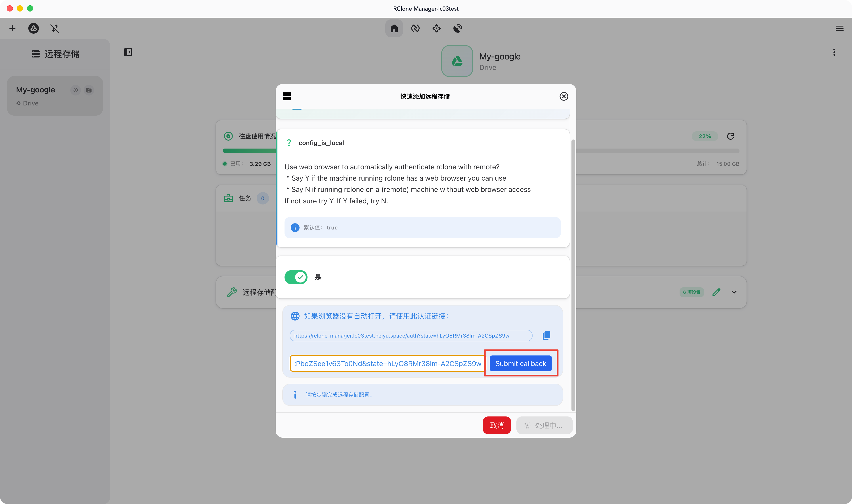This screenshot has height=504, width=852.
Task: Go to the Home tab icon
Action: pyautogui.click(x=394, y=28)
